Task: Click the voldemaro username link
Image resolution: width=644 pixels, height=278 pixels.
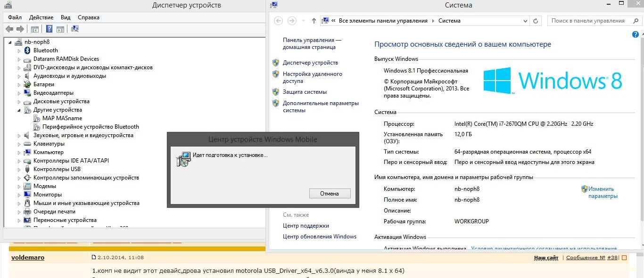Action: pyautogui.click(x=27, y=257)
